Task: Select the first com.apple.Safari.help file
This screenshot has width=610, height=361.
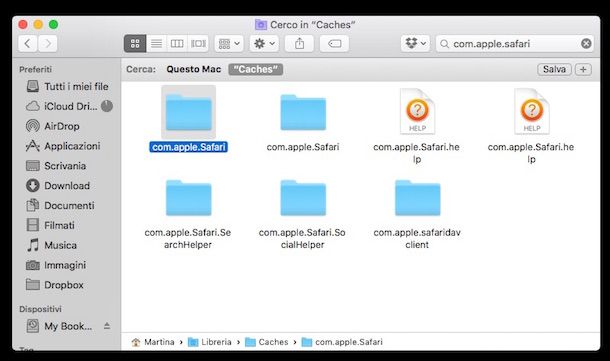Action: pyautogui.click(x=417, y=112)
